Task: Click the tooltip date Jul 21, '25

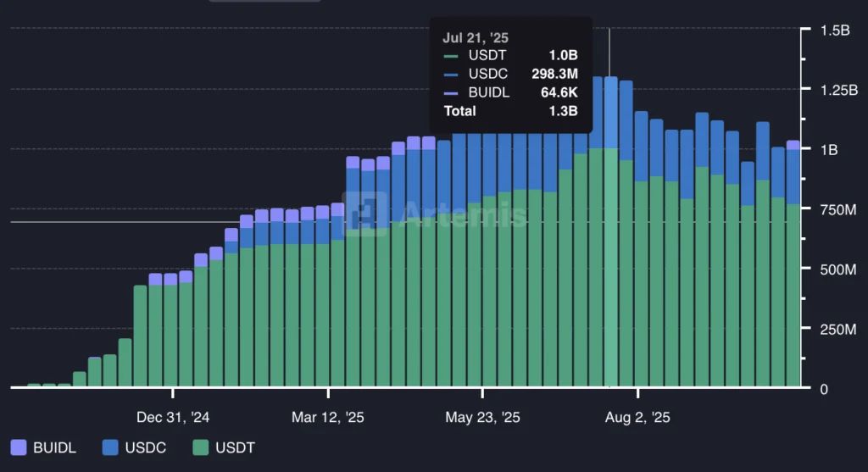Action: 476,37
